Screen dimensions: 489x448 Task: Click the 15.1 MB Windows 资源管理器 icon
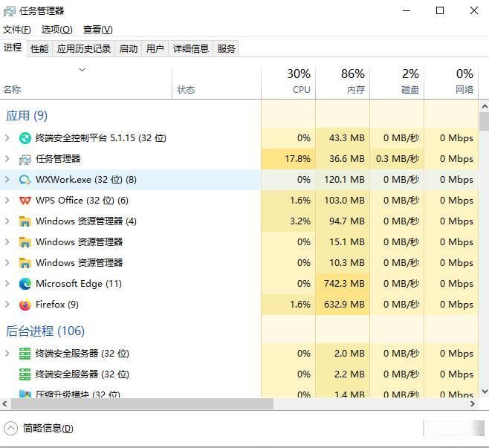pyautogui.click(x=25, y=242)
